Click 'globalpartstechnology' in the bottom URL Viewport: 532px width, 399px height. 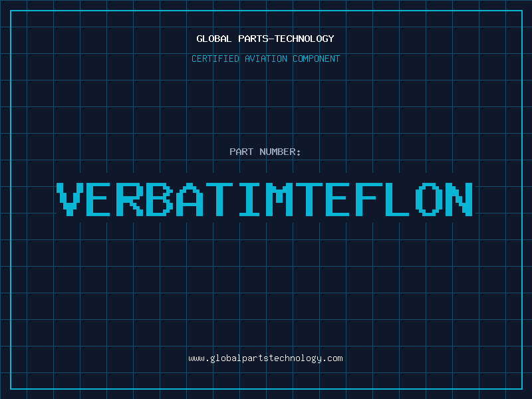(x=265, y=358)
